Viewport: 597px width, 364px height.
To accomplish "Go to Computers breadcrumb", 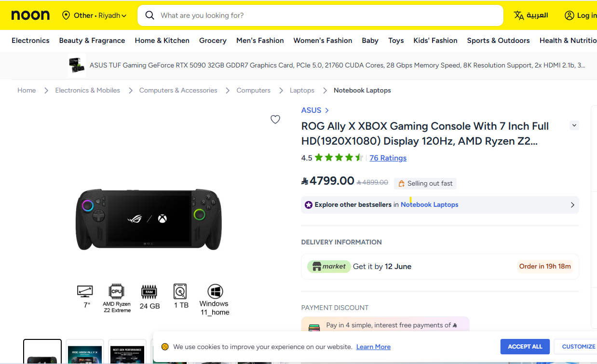I will point(253,90).
